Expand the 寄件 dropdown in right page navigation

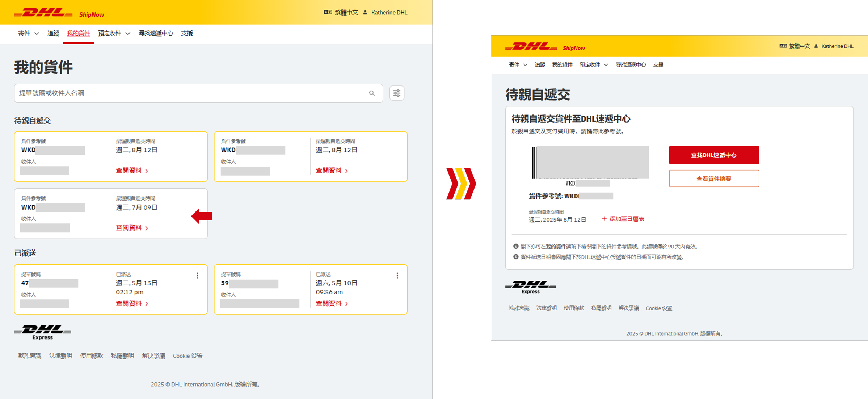(518, 64)
